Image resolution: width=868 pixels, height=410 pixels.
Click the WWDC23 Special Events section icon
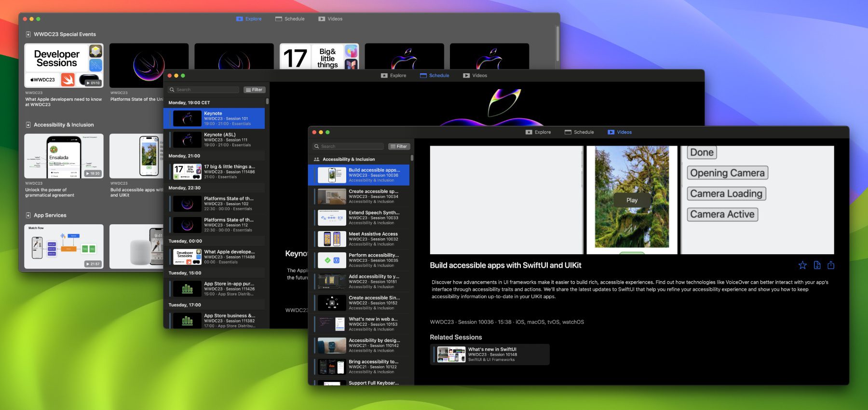[28, 34]
